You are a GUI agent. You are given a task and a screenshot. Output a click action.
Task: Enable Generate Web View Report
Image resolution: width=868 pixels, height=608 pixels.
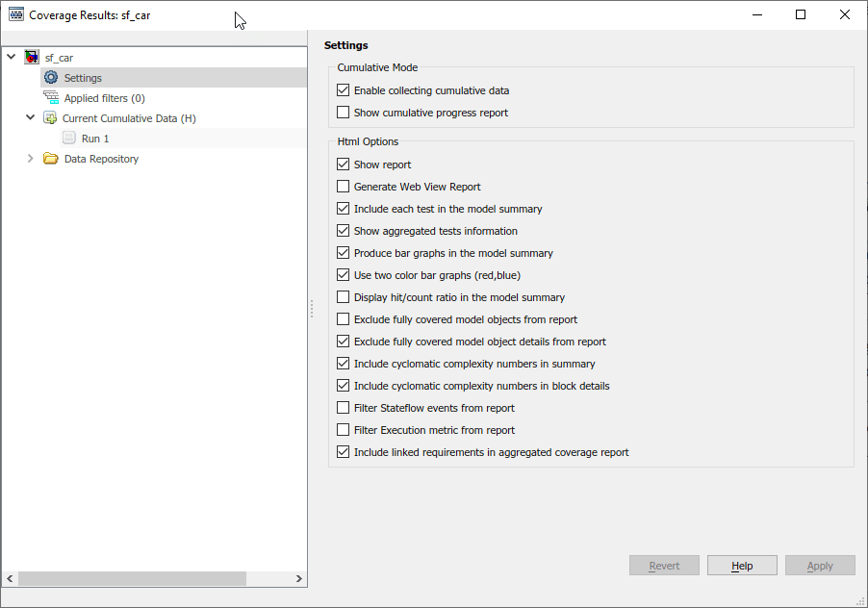(x=343, y=187)
